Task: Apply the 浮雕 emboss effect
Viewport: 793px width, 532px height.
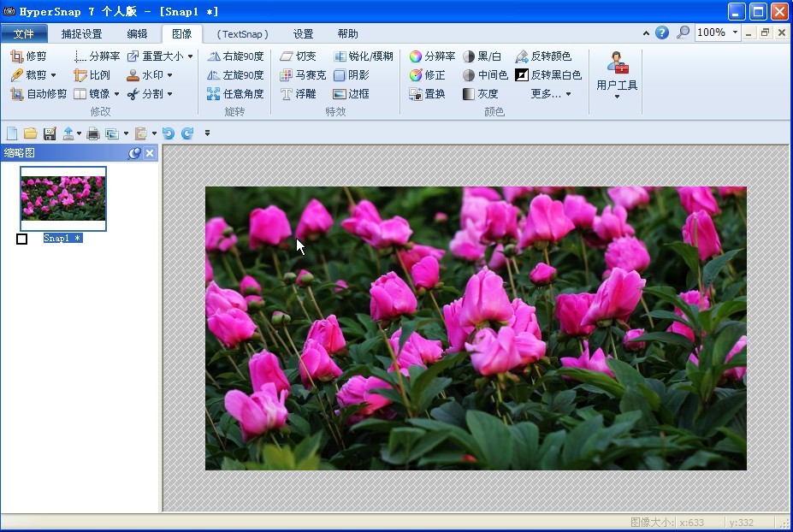Action: [x=299, y=93]
